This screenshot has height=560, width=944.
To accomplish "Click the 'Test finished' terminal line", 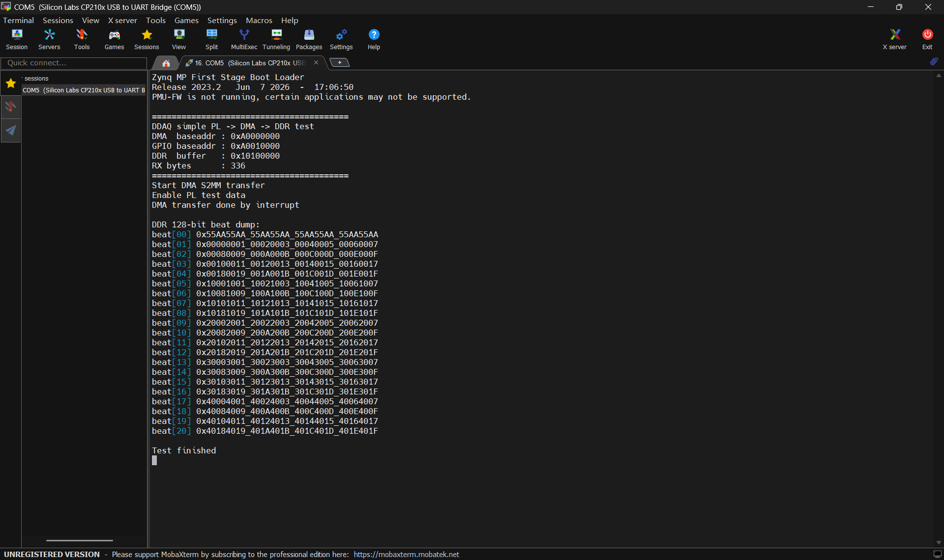I will coord(184,450).
